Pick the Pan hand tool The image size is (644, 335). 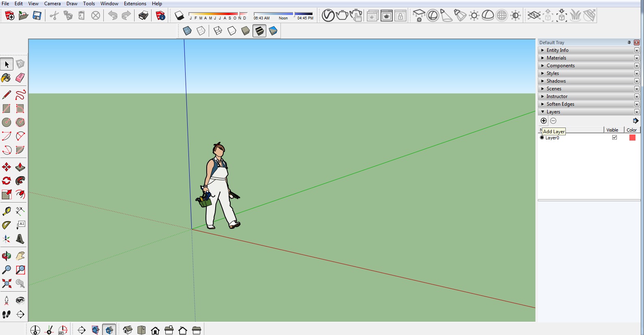coord(20,256)
